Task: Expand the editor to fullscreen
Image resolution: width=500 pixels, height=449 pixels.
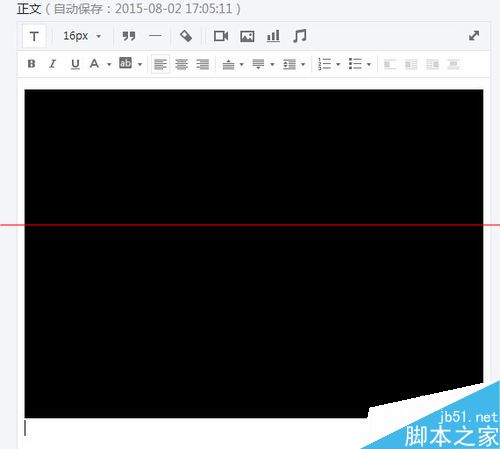Action: pyautogui.click(x=474, y=36)
